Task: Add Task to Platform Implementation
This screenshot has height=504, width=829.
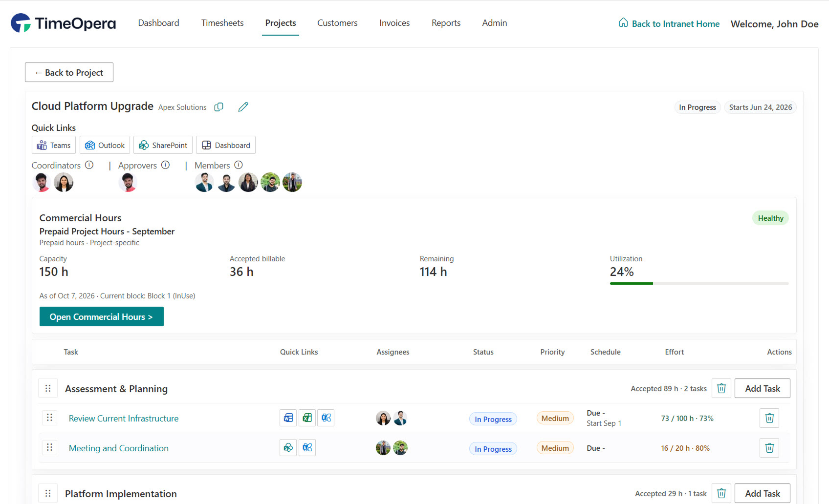Action: (762, 493)
